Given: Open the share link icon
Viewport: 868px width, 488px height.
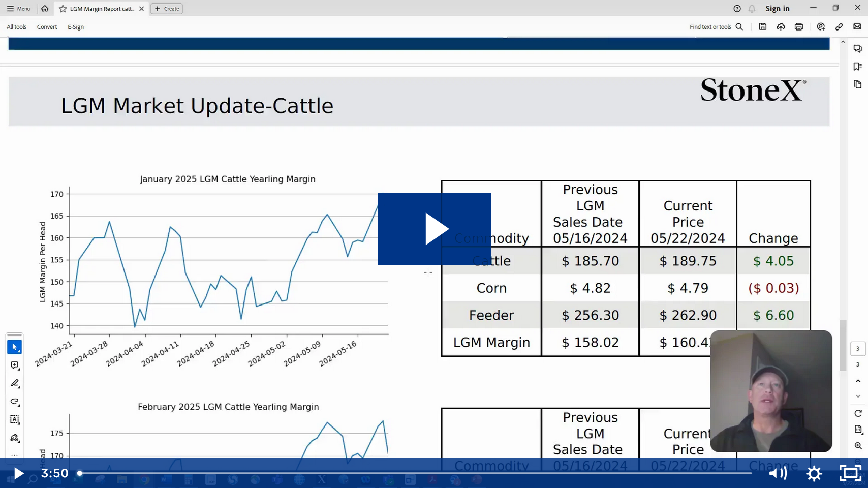Looking at the screenshot, I should pyautogui.click(x=839, y=27).
